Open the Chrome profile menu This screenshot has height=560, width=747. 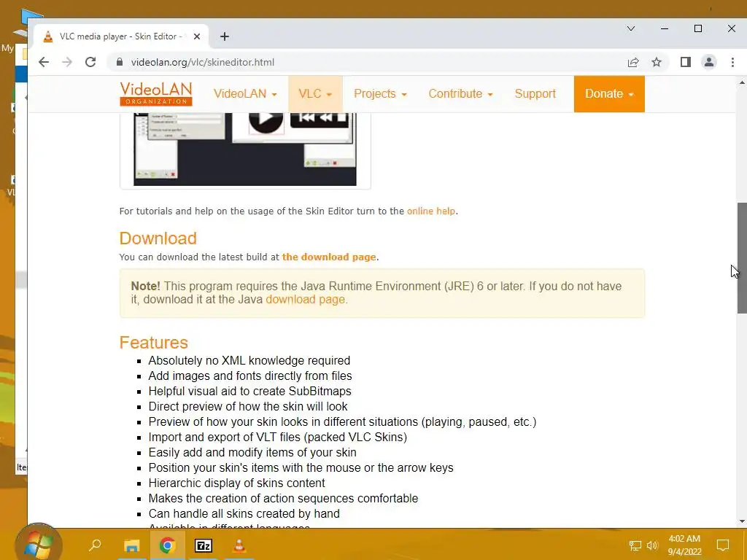tap(709, 62)
